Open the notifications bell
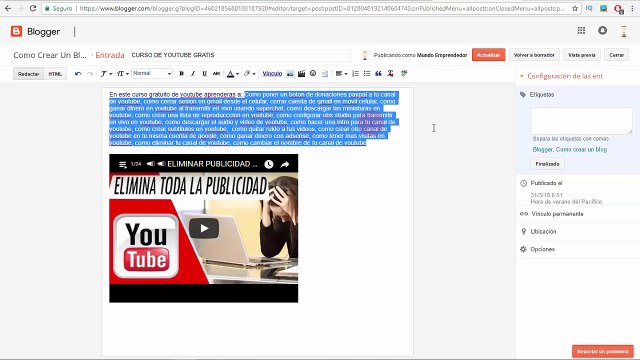The height and width of the screenshot is (360, 640). tap(602, 31)
